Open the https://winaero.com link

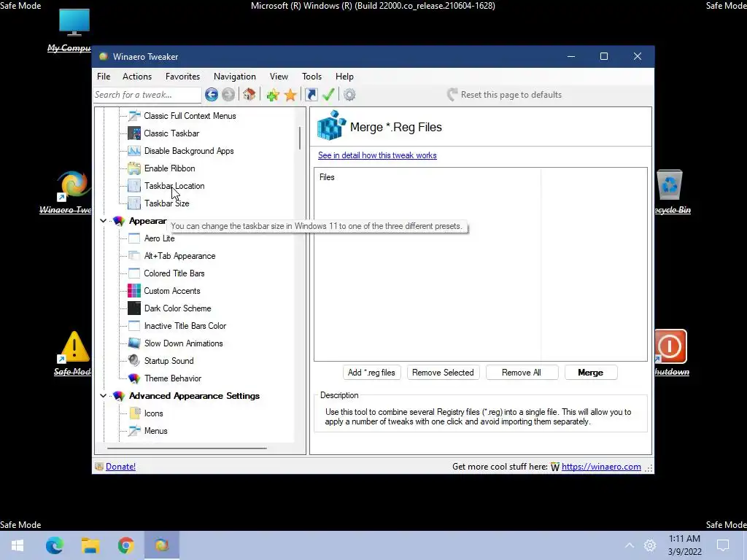(x=601, y=467)
